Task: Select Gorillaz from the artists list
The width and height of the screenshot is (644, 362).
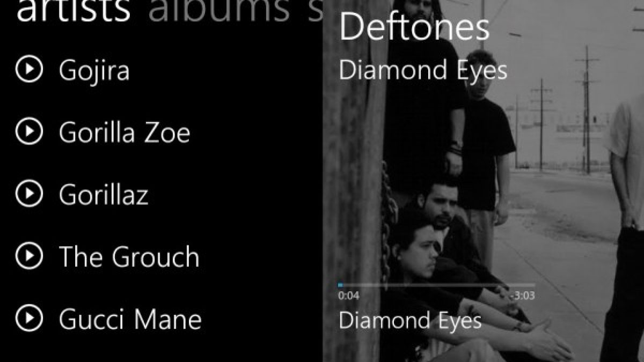Action: 104,195
